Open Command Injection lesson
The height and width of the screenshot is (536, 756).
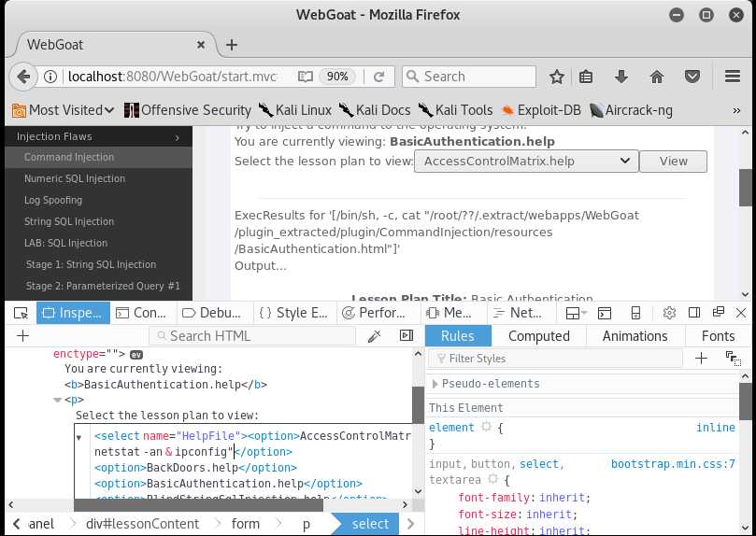pyautogui.click(x=98, y=157)
